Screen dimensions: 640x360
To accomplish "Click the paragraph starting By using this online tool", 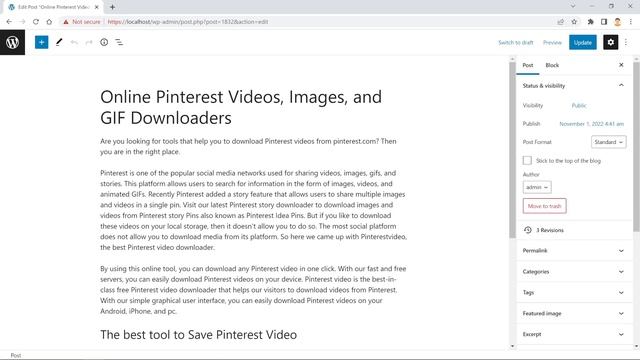I will click(253, 290).
